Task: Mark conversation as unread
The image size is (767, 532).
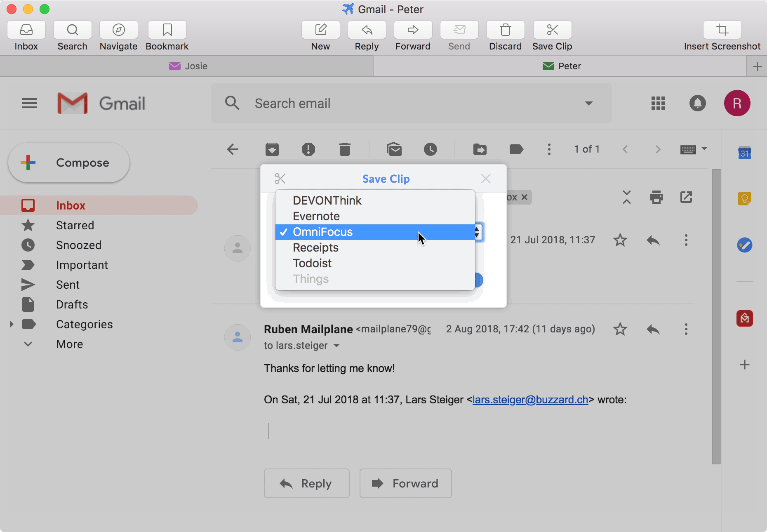Action: click(394, 149)
